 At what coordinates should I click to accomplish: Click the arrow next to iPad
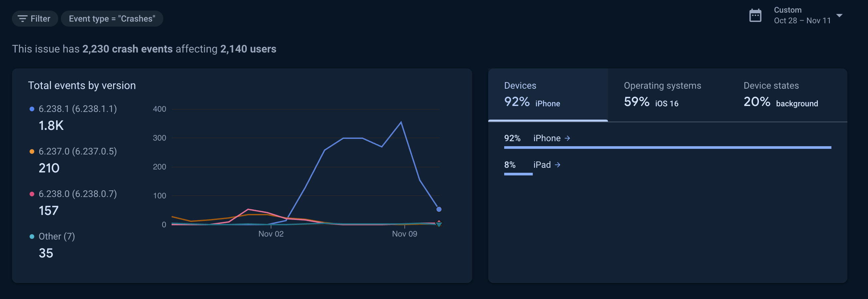pyautogui.click(x=559, y=165)
